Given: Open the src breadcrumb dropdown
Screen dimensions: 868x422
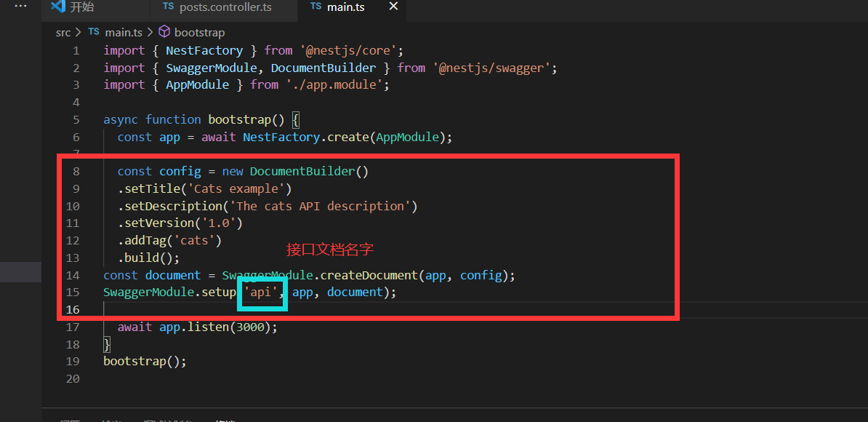Looking at the screenshot, I should [x=63, y=32].
